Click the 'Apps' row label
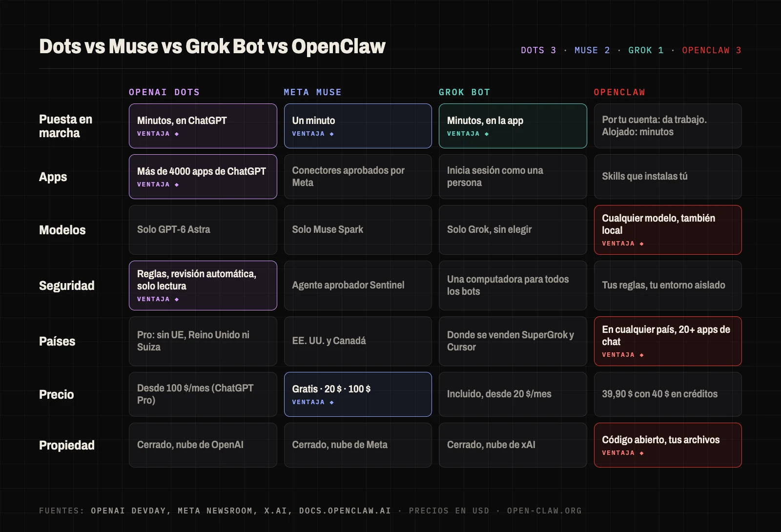The height and width of the screenshot is (532, 781). pyautogui.click(x=53, y=177)
